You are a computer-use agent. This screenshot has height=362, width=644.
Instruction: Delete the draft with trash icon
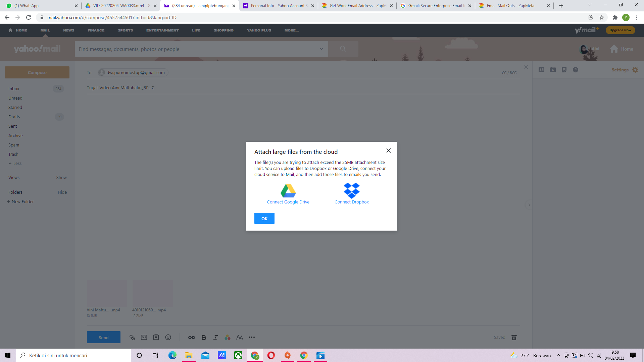514,338
